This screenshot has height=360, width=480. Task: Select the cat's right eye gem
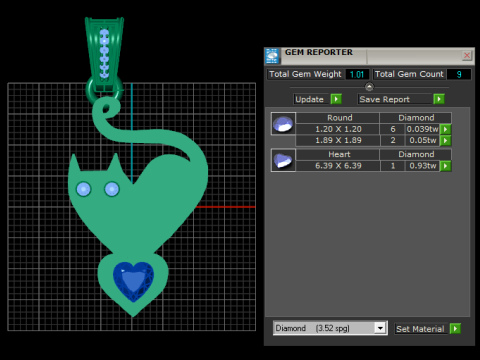[x=112, y=189]
